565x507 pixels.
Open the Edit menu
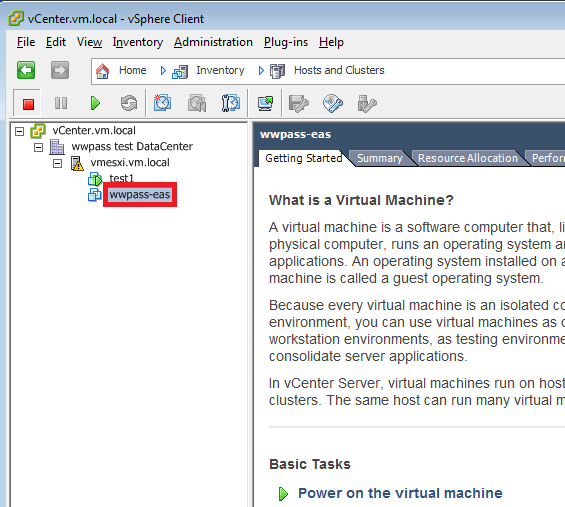pos(56,42)
